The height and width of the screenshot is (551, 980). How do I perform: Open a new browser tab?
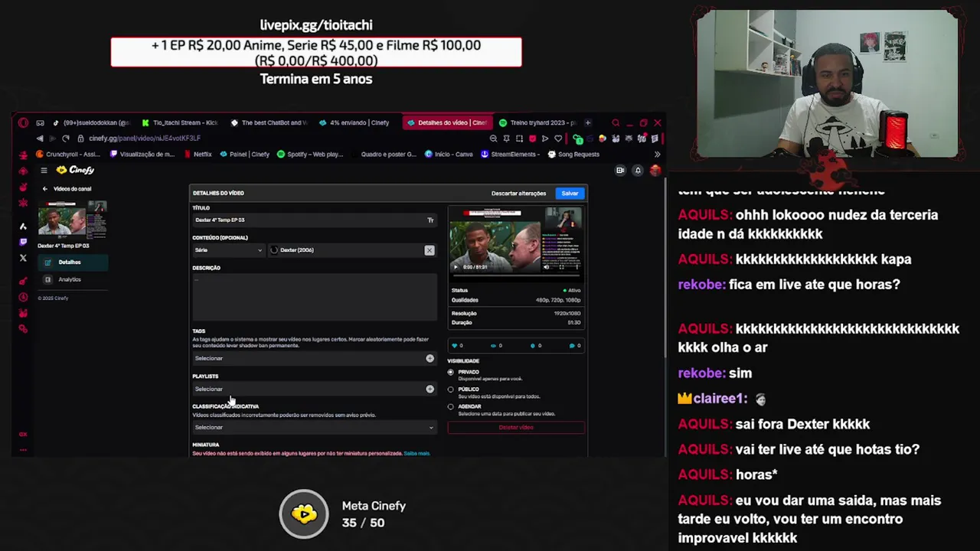588,122
